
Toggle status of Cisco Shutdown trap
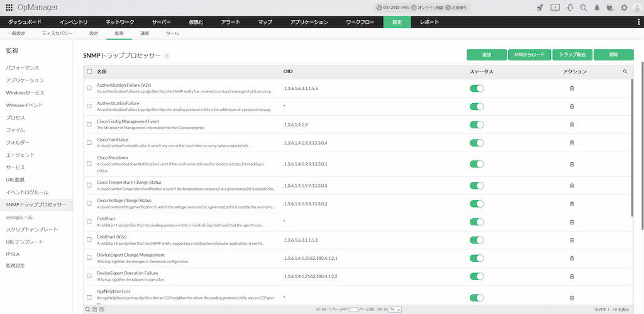477,163
